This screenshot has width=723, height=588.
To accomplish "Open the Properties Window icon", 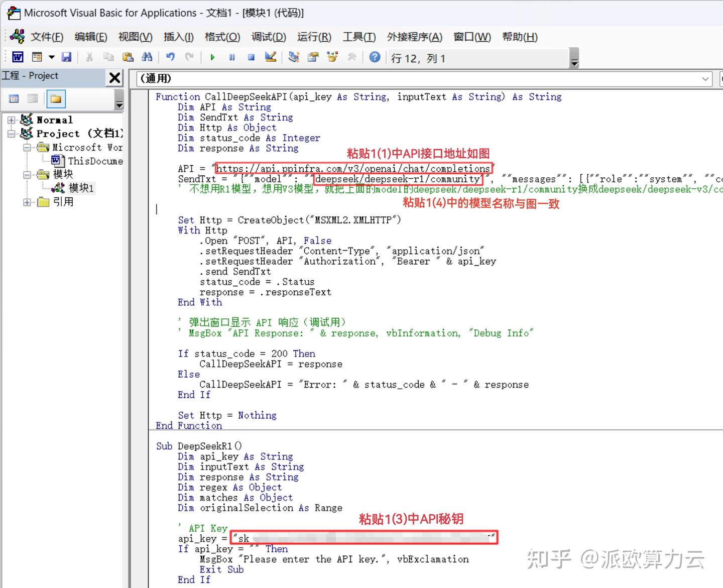I will (313, 57).
